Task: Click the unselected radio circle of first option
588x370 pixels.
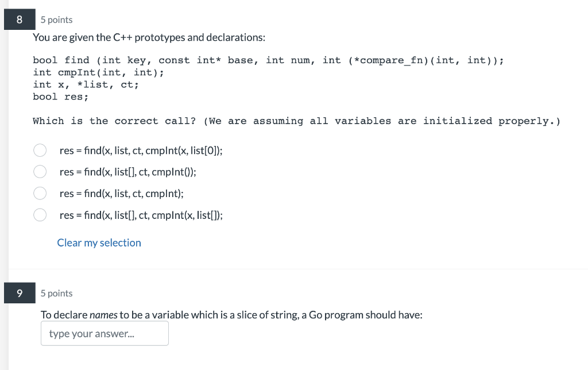Action: pyautogui.click(x=40, y=150)
